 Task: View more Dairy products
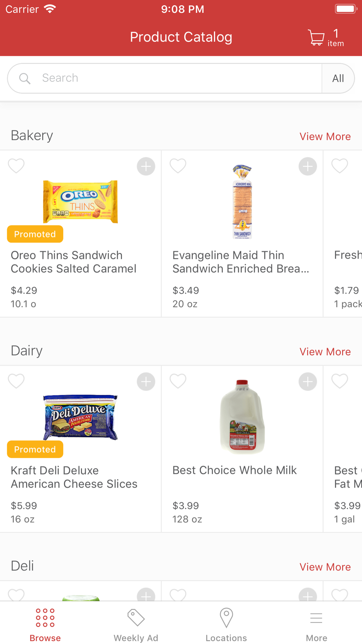(325, 352)
